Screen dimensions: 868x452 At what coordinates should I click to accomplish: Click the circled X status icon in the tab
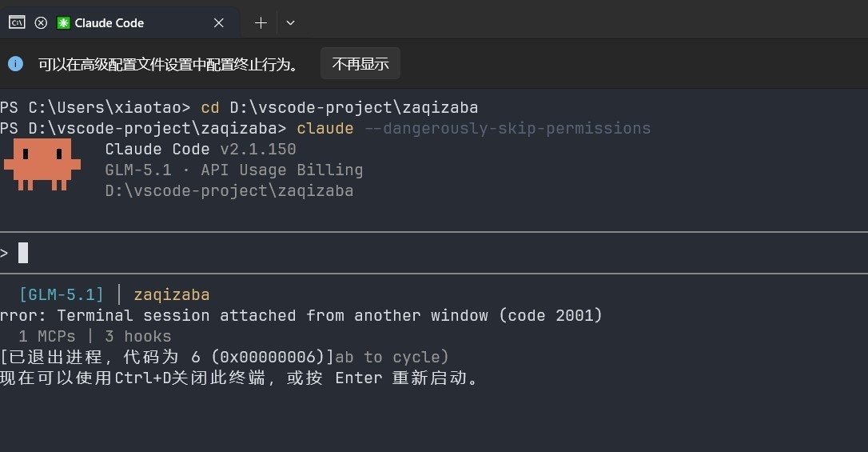click(41, 22)
